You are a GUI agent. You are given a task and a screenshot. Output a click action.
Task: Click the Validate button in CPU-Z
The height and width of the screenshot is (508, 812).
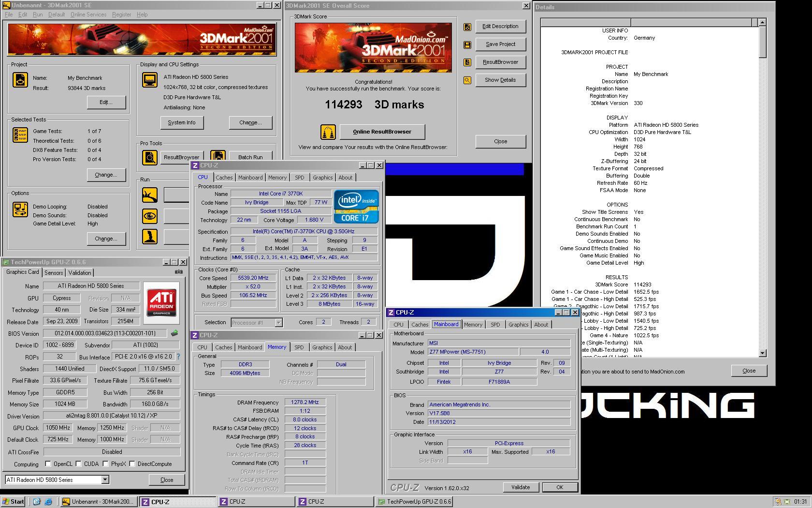[x=521, y=487]
